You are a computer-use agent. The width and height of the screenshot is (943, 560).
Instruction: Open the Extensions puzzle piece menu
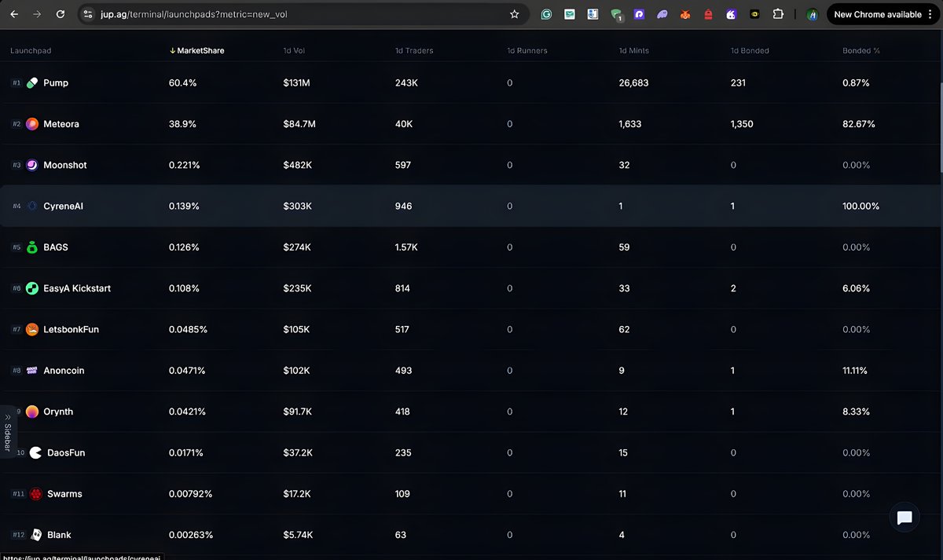(777, 14)
